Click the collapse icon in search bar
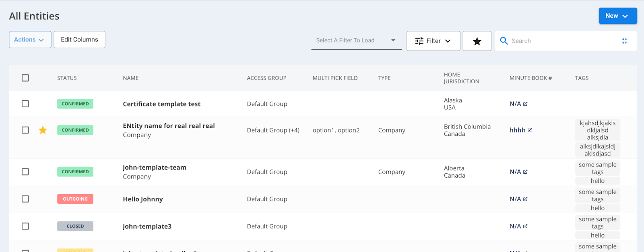This screenshot has height=252, width=644. pos(624,41)
